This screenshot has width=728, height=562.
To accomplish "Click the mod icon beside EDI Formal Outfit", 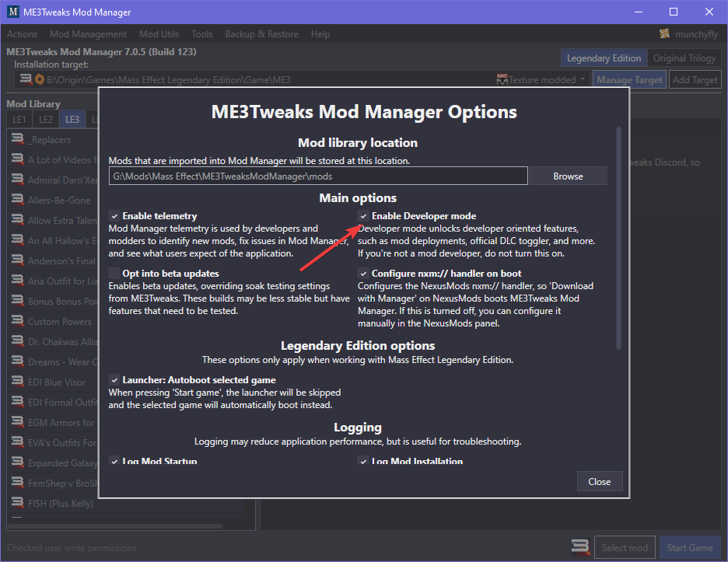I will point(18,401).
